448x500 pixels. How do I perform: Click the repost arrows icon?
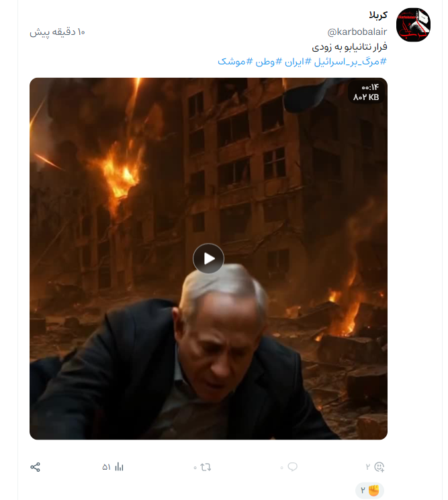coord(206,467)
